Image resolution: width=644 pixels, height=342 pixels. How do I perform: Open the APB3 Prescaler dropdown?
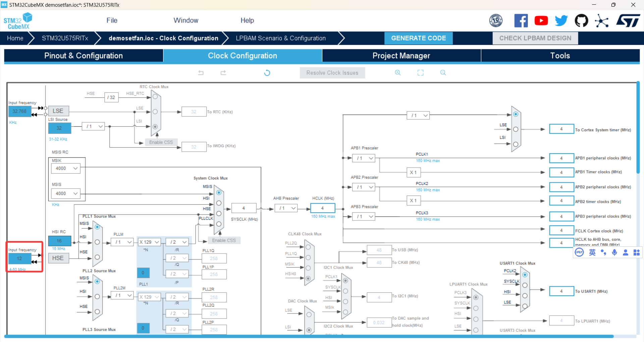[364, 217]
